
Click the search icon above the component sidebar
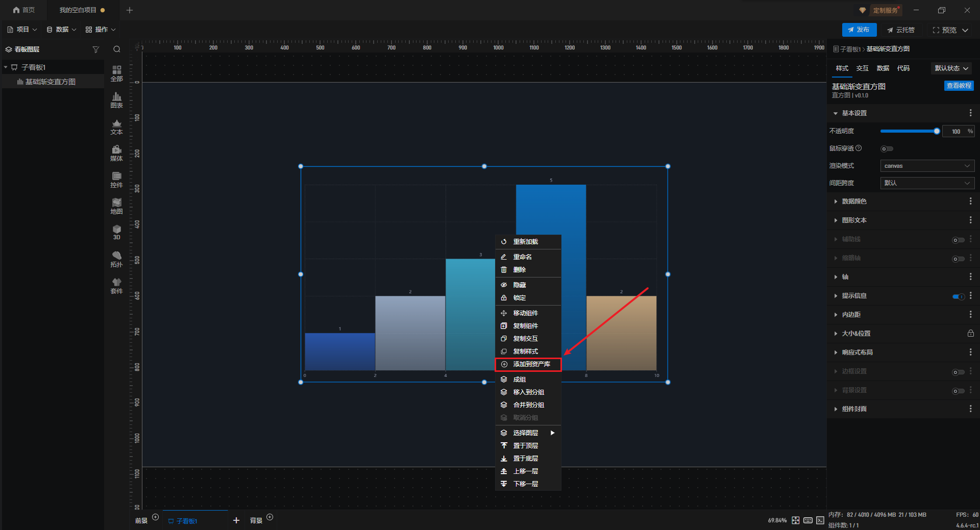(117, 49)
